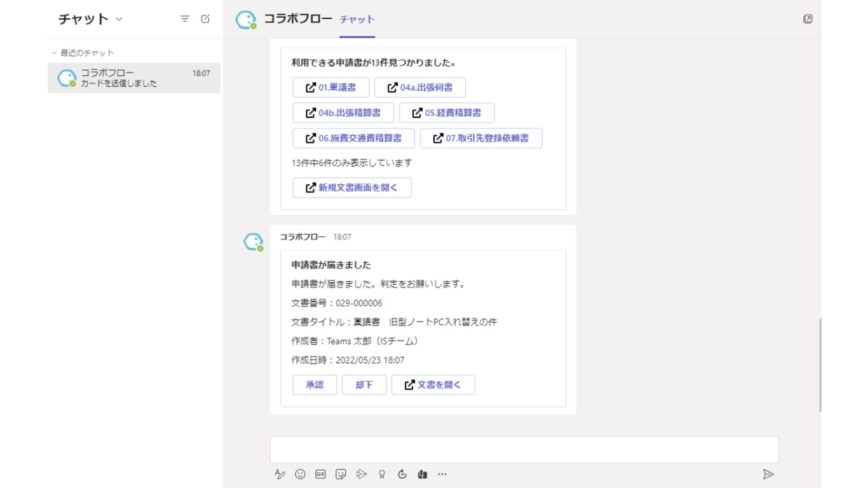Click the 18:07 timestamp in the chat list
The image size is (868, 488).
pos(201,73)
